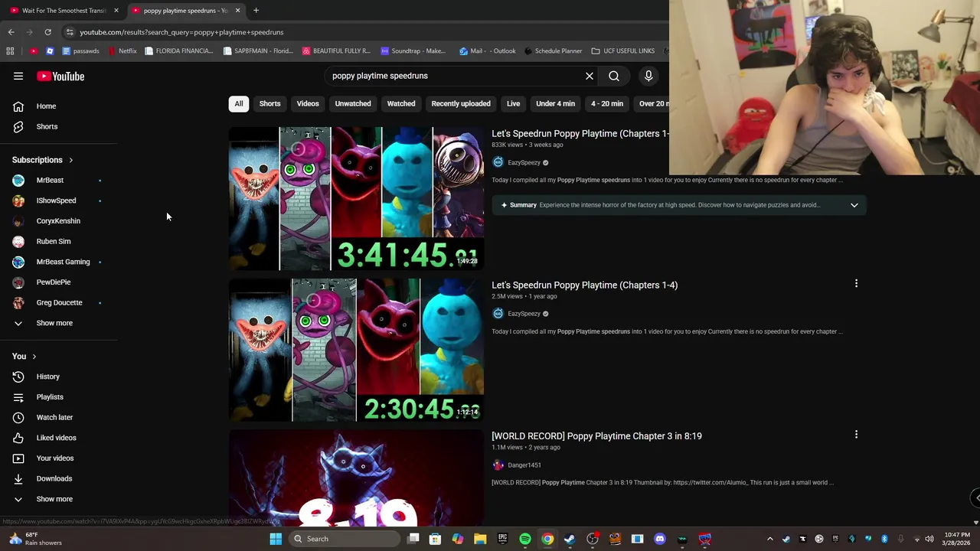Filter results by 4 - 20 min chip

click(x=607, y=103)
